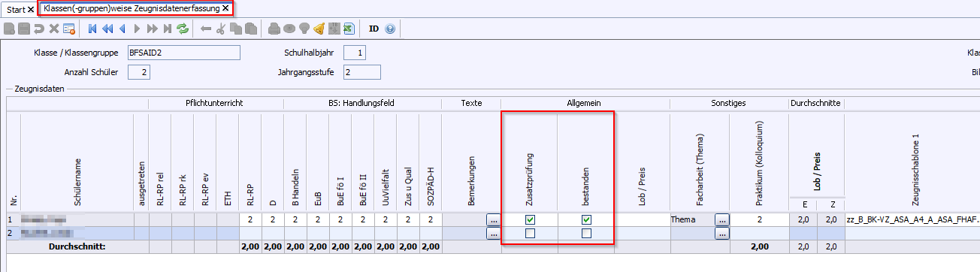The image size is (980, 272).
Task: Open Facharbeit ellipsis button in row 2
Action: [x=721, y=234]
